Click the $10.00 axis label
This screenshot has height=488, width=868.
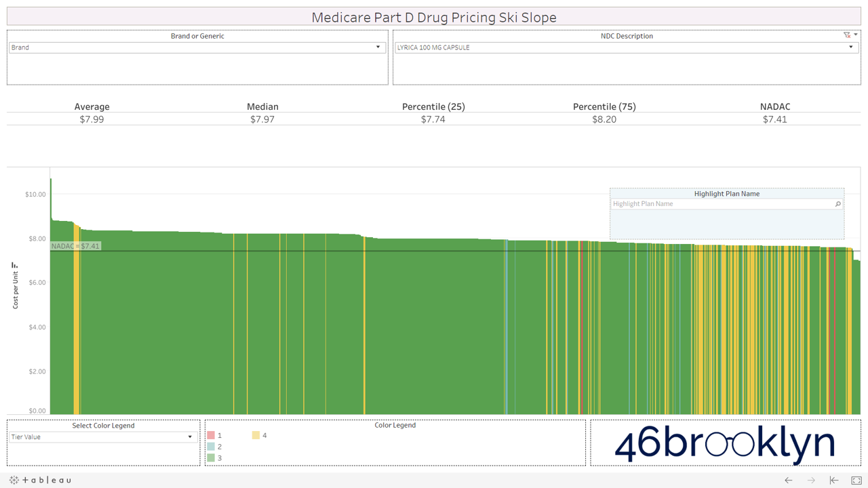tap(35, 195)
